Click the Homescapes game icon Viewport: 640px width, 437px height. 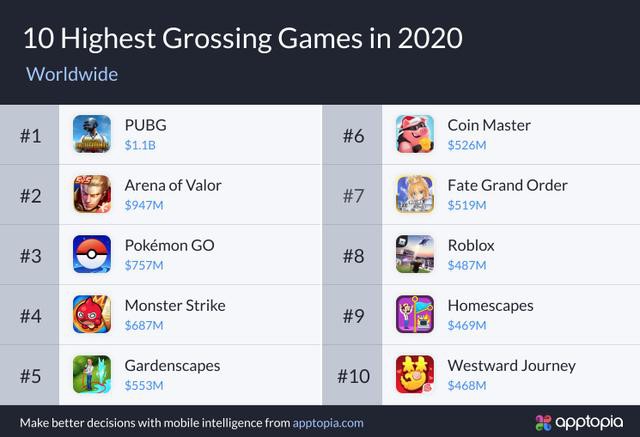coord(415,314)
